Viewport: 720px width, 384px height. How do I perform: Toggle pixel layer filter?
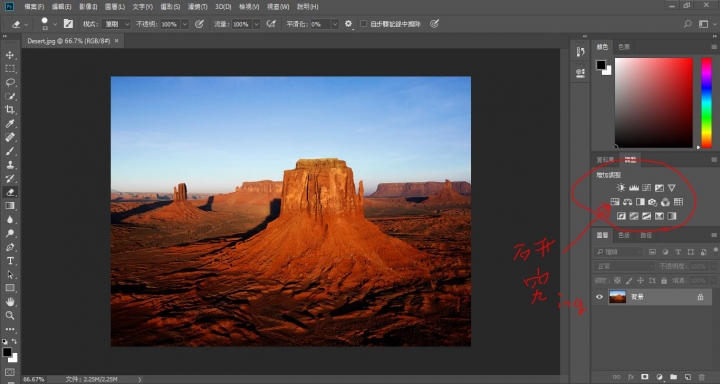point(652,252)
